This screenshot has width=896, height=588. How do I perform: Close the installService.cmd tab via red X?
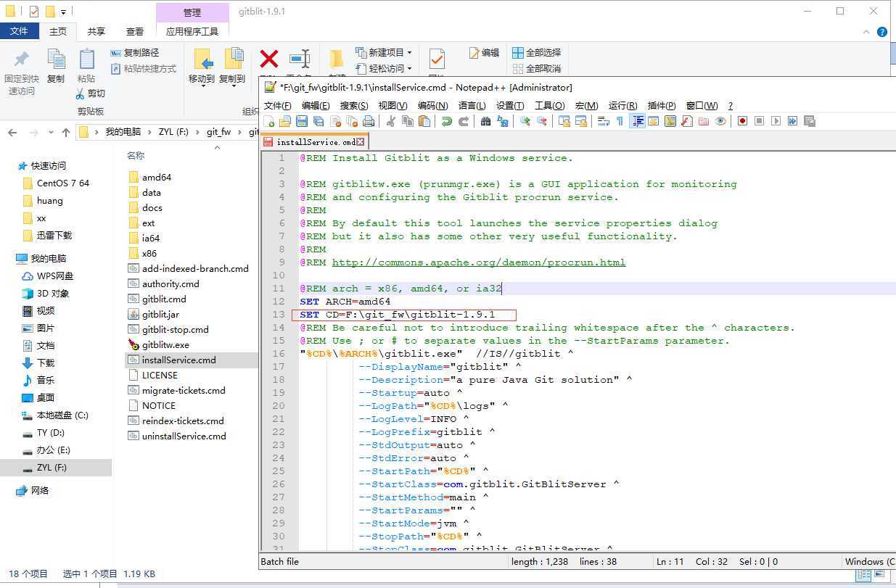pos(361,142)
